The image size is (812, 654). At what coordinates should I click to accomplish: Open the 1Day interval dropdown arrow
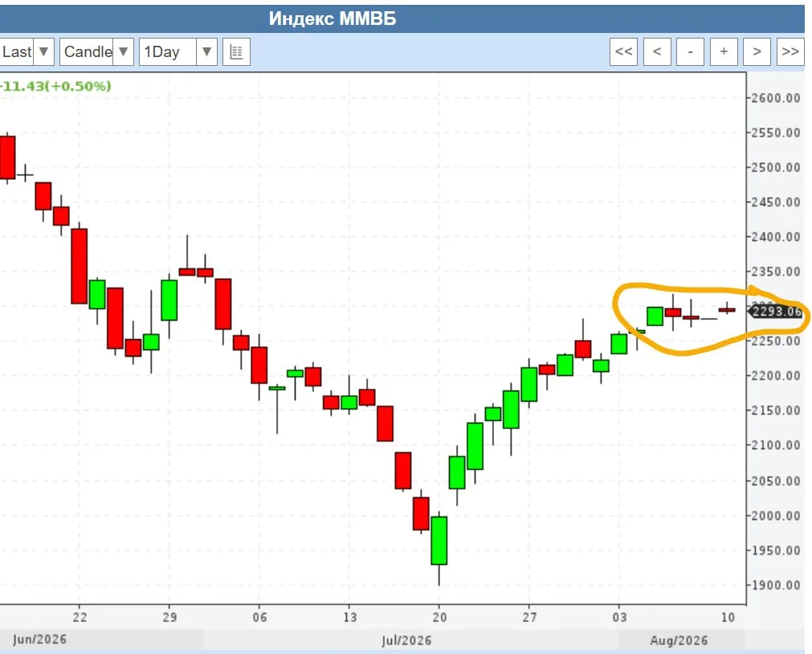click(x=206, y=52)
